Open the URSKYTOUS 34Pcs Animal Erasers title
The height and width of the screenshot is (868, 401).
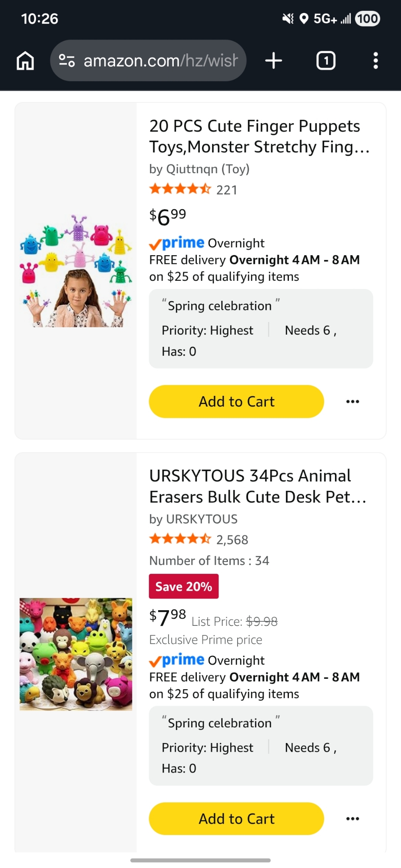pyautogui.click(x=258, y=486)
